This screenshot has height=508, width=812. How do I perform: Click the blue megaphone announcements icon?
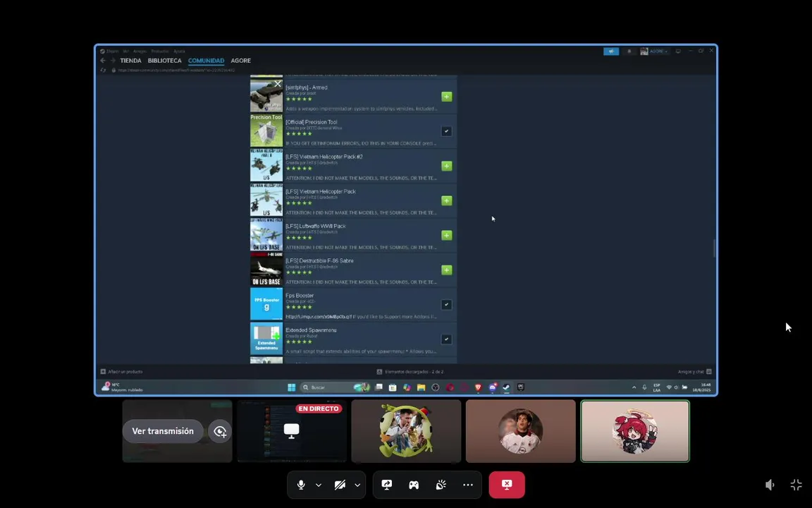[x=611, y=52]
